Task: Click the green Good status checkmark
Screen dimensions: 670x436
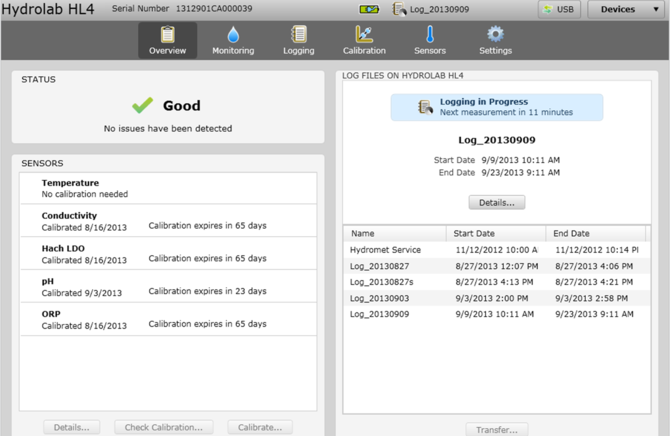Action: (x=142, y=105)
